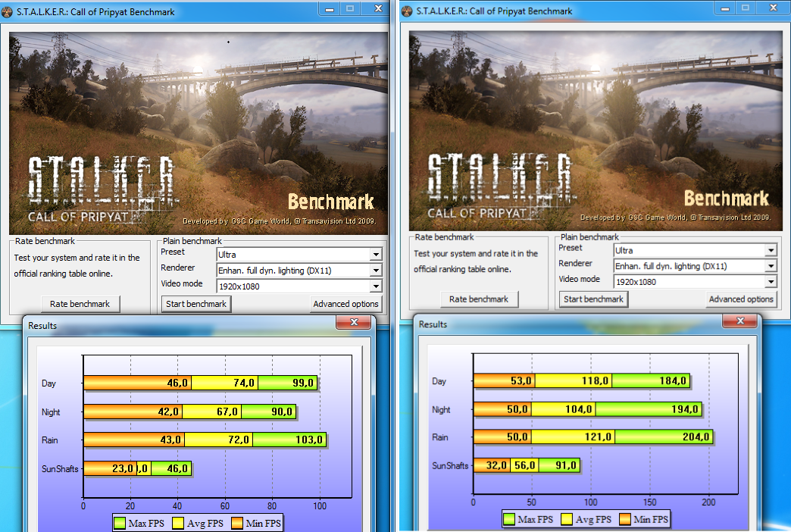This screenshot has width=791, height=532.
Task: Open Advanced options in left window
Action: pos(345,304)
